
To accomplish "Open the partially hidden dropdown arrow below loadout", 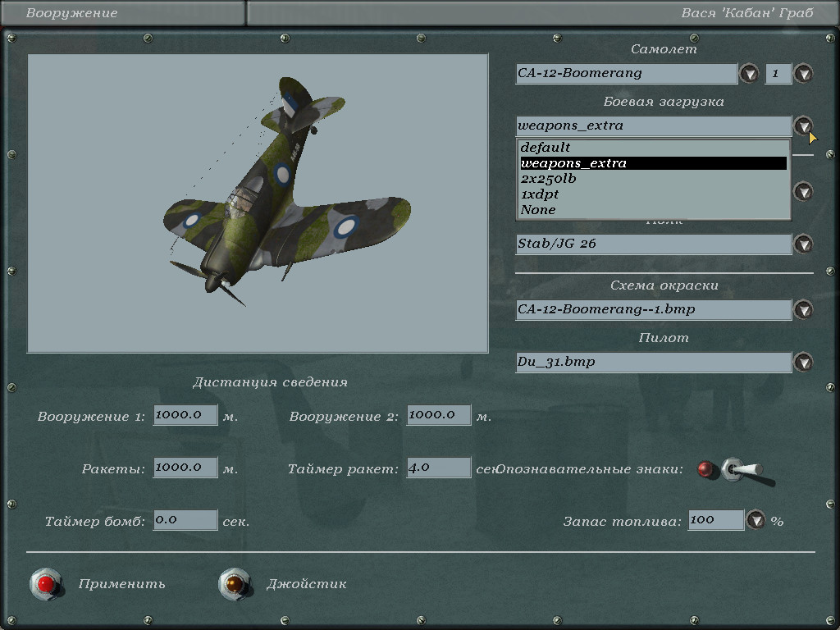I will [803, 191].
